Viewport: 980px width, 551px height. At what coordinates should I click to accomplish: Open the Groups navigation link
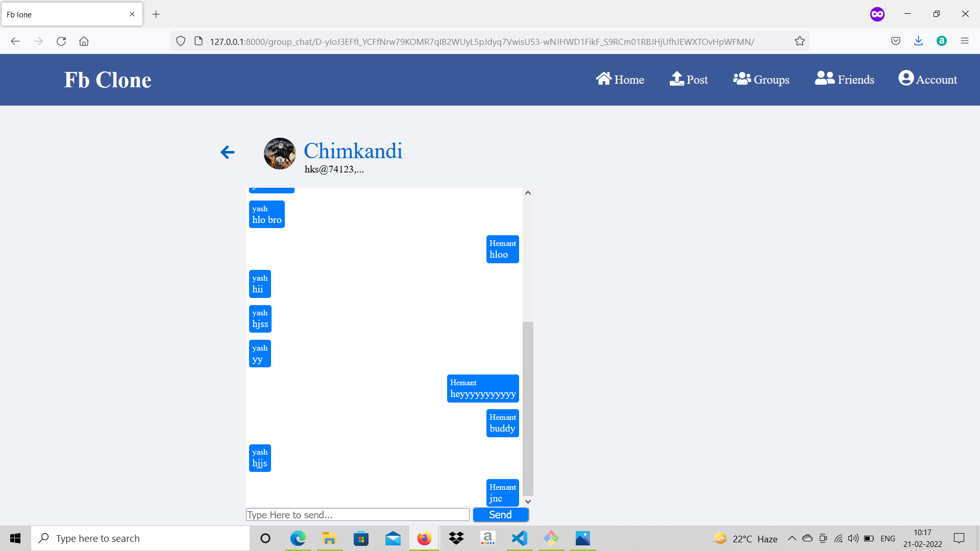coord(761,79)
